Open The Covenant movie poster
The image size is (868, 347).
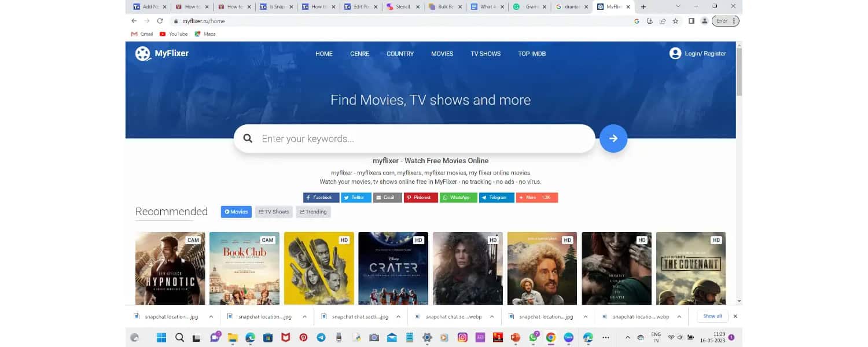point(691,268)
